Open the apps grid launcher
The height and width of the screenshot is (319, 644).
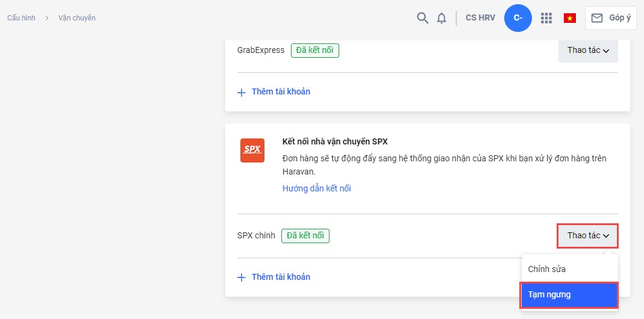tap(546, 18)
